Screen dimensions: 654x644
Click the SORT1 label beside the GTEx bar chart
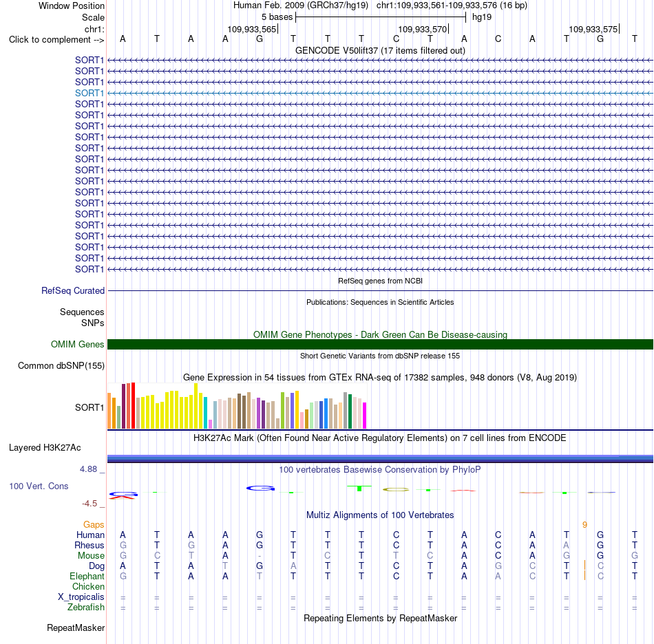coord(89,407)
